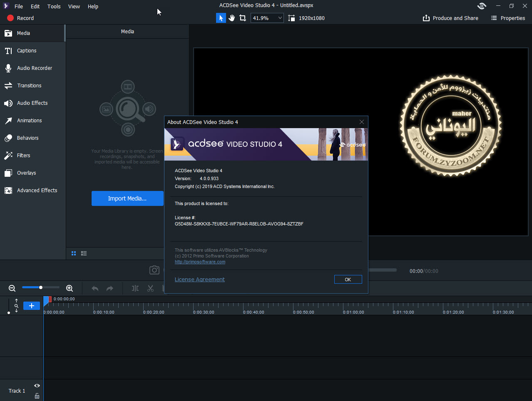Select the crop tool

click(x=243, y=18)
